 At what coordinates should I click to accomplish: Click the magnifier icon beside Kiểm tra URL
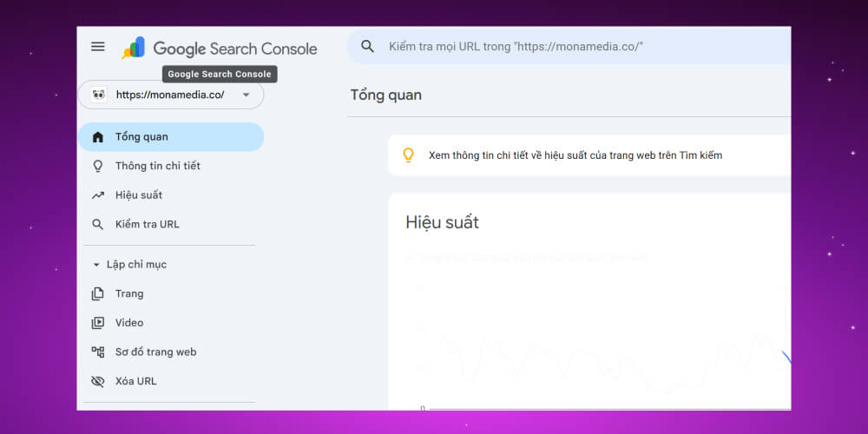pyautogui.click(x=98, y=225)
